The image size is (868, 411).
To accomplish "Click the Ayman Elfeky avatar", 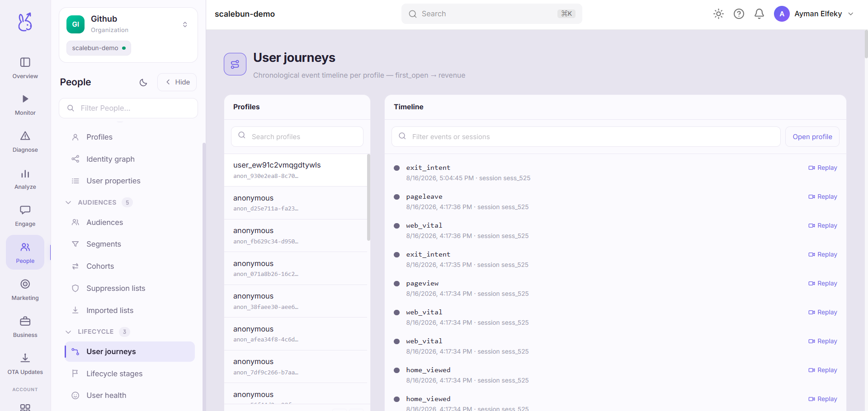I will coord(782,14).
